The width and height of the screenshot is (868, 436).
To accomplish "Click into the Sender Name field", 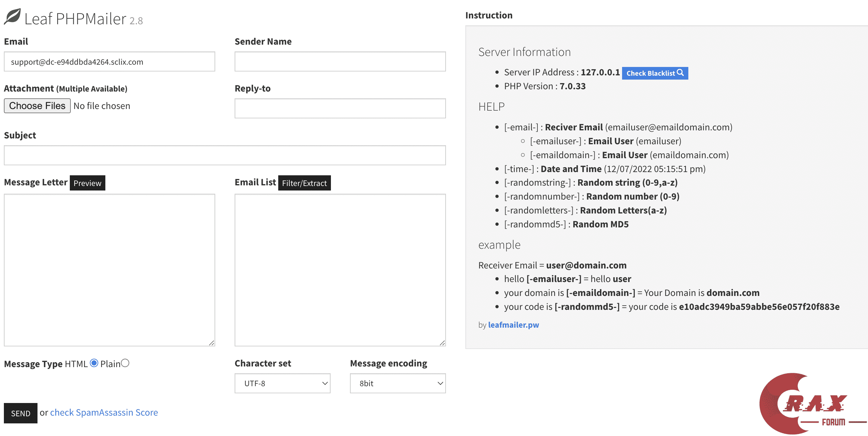I will click(x=340, y=62).
